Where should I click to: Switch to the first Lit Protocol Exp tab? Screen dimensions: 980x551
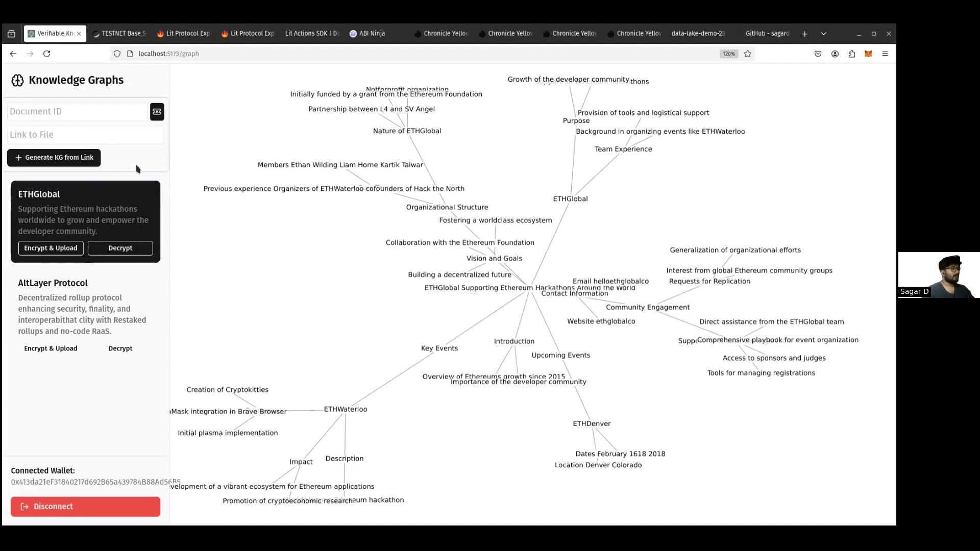tap(184, 34)
